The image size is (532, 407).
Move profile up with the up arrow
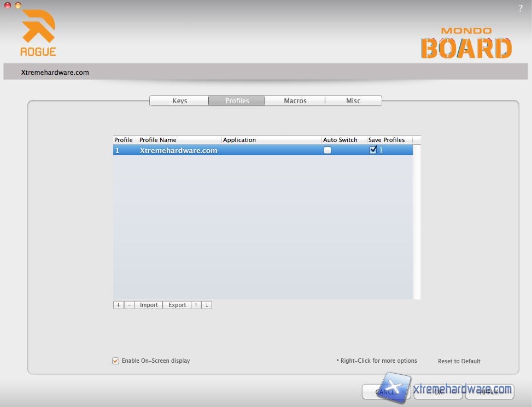(x=196, y=305)
